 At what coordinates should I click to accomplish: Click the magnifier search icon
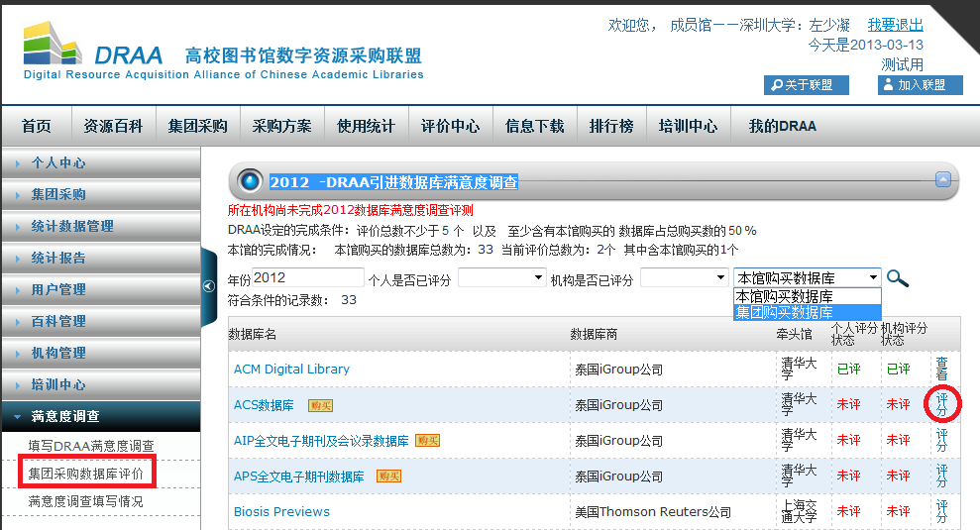pyautogui.click(x=898, y=278)
